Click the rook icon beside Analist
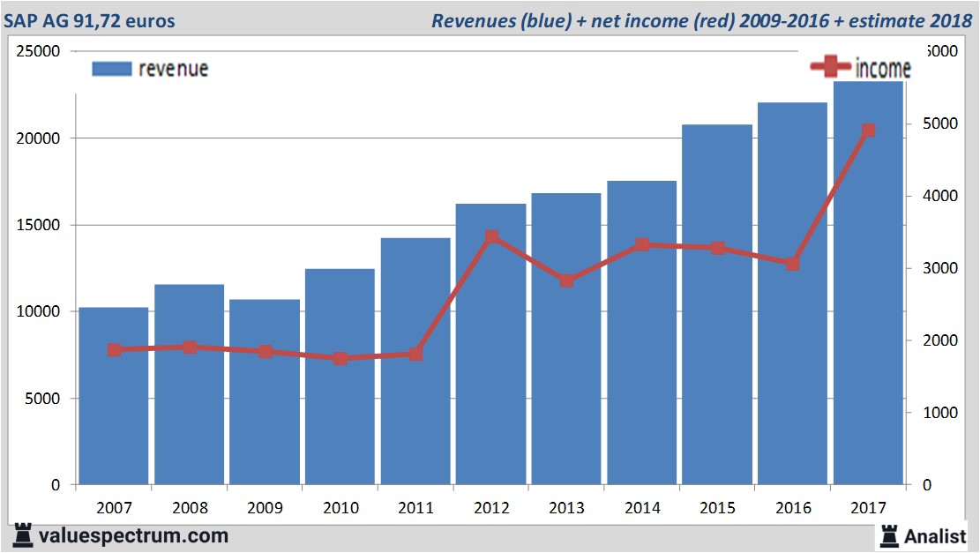Viewport: 980px width, 553px height. pos(889,535)
